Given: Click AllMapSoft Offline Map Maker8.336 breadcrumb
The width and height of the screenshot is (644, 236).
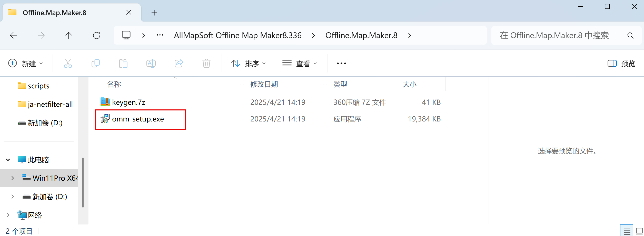Looking at the screenshot, I should tap(237, 35).
